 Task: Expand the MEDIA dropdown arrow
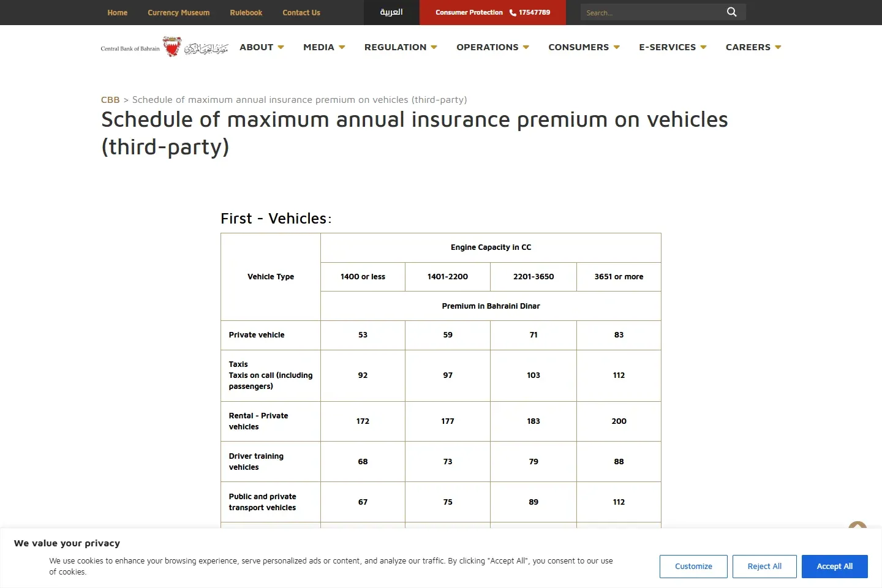342,47
